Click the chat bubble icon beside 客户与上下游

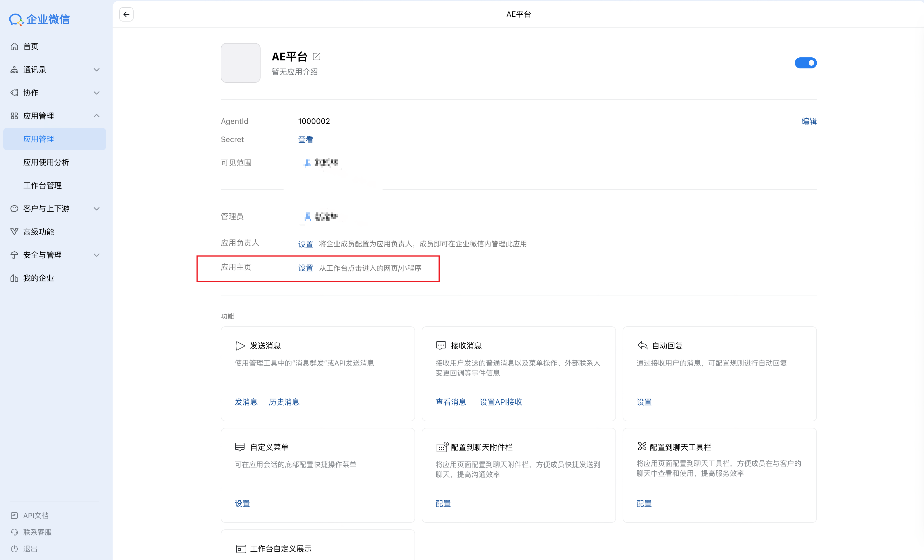pos(14,209)
